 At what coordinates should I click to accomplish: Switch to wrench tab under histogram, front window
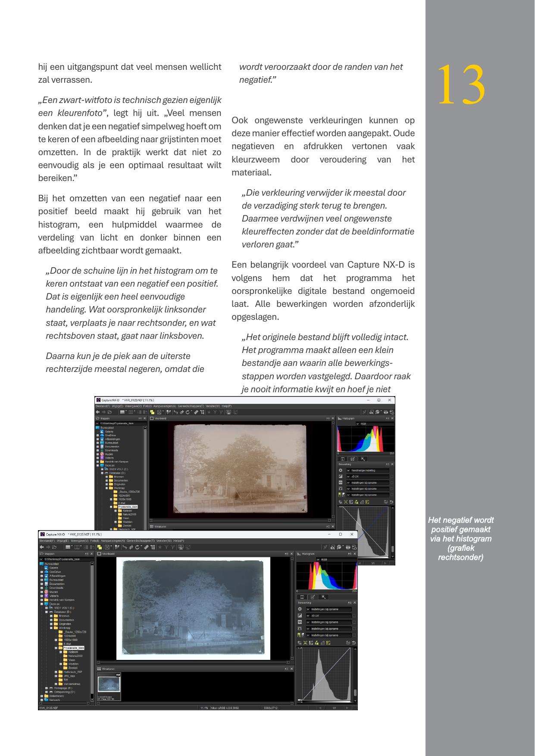323,597
